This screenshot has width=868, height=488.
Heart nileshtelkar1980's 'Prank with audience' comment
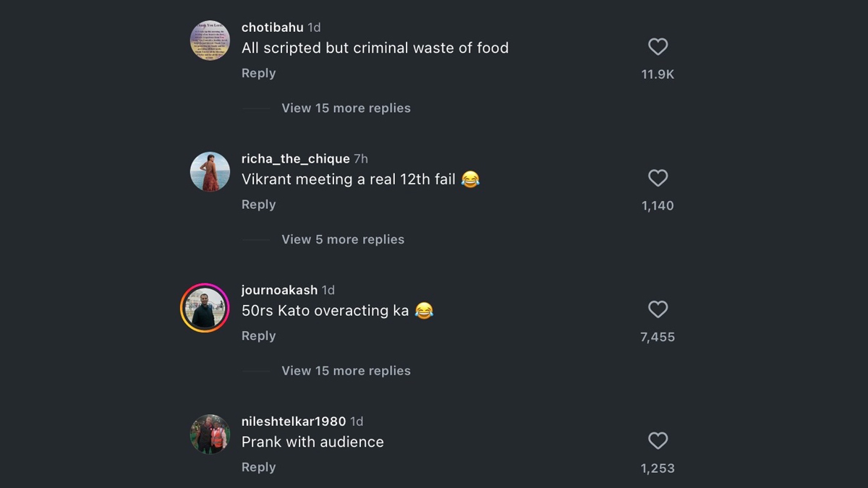(658, 441)
